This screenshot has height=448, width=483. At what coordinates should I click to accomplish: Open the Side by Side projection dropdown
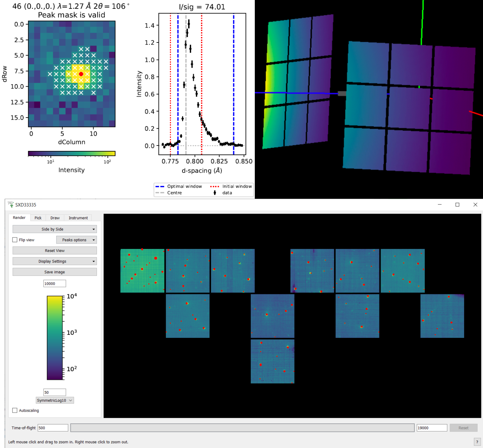tap(55, 229)
